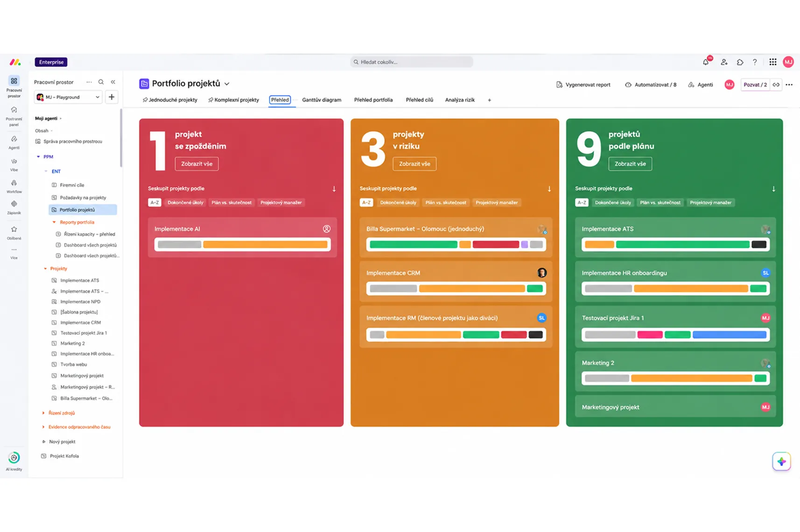Image resolution: width=800 pixels, height=532 pixels.
Task: Toggle Dokončené úkoly grouping in delayed column
Action: coord(185,203)
